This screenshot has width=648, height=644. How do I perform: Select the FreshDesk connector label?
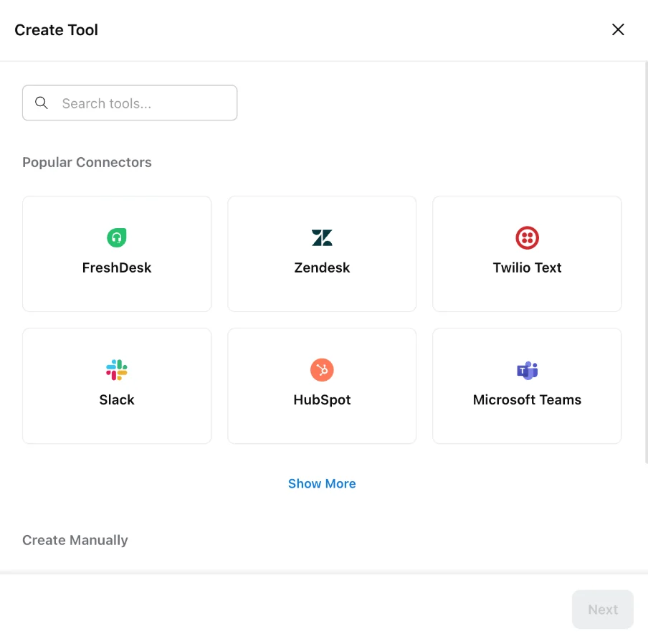click(117, 267)
